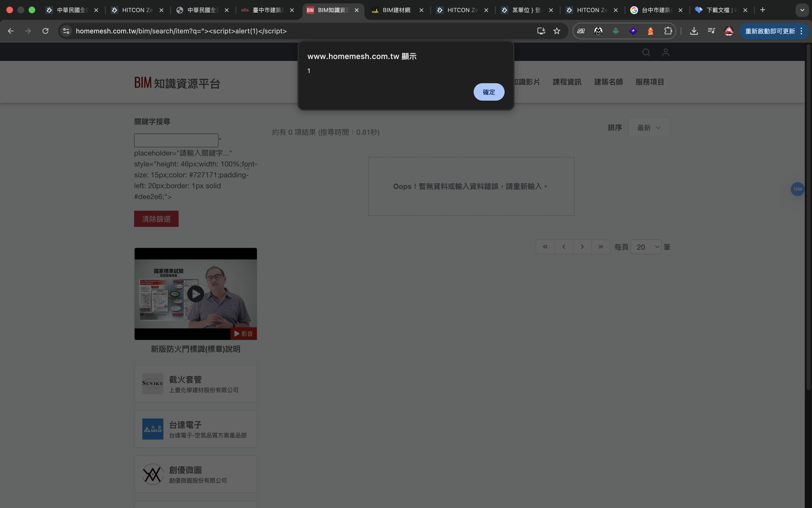Go to previous page with left arrow

click(x=564, y=247)
